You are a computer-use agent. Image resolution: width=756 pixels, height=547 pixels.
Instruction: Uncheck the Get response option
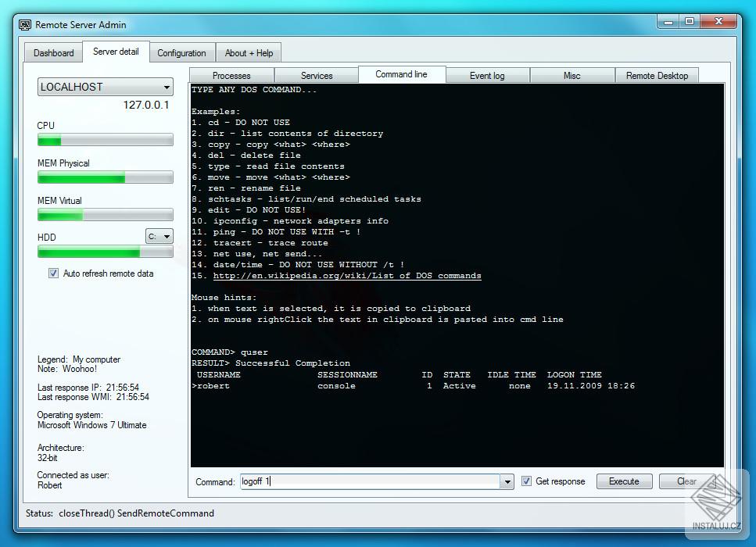(x=526, y=481)
